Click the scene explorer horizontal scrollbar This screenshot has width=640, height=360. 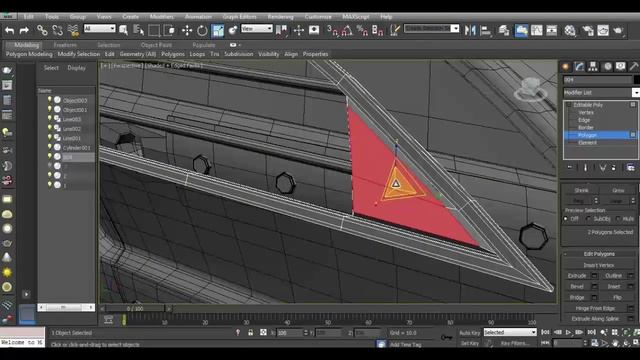point(66,307)
